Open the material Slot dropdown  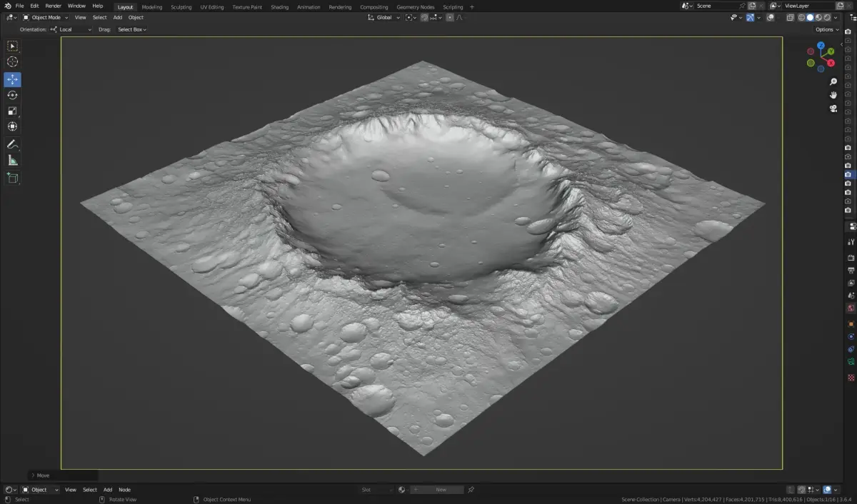(376, 490)
